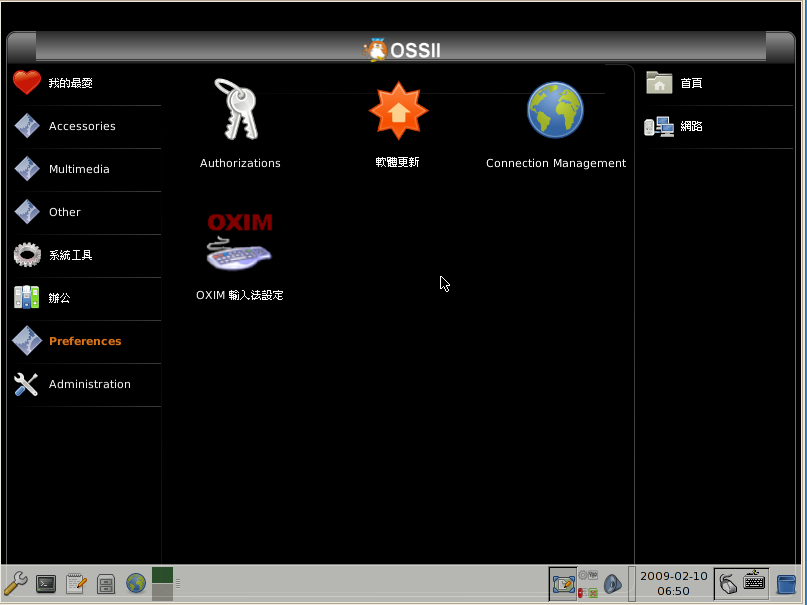Select the Preferences category
This screenshot has height=605, width=807.
tap(85, 341)
